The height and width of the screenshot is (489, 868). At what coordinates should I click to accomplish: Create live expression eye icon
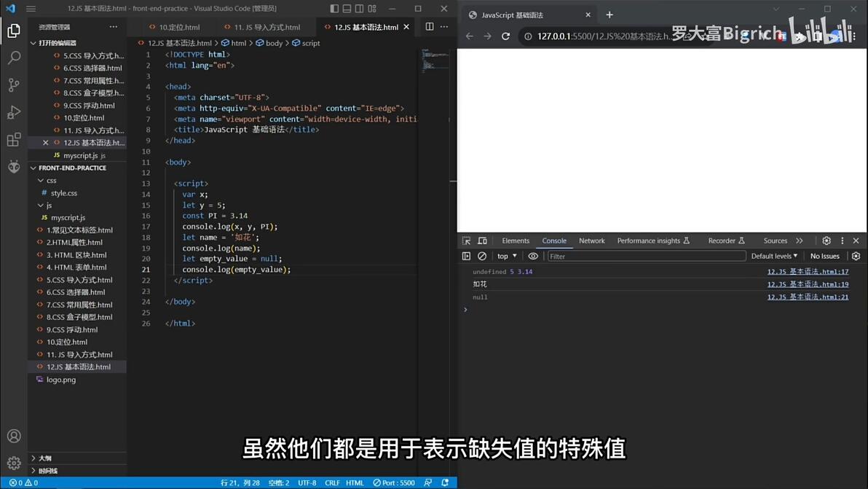[x=533, y=257]
